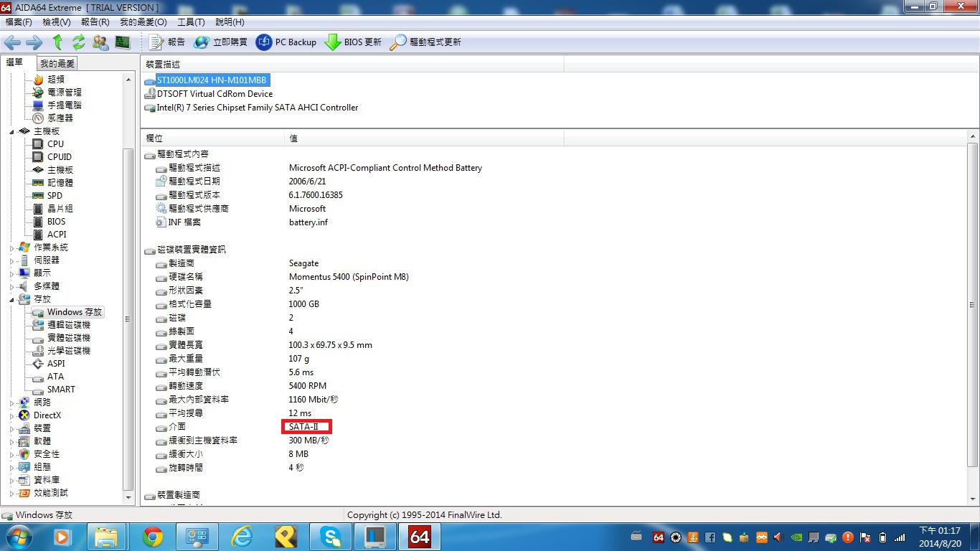
Task: Expand the 作業系統 tree node
Action: pos(11,248)
